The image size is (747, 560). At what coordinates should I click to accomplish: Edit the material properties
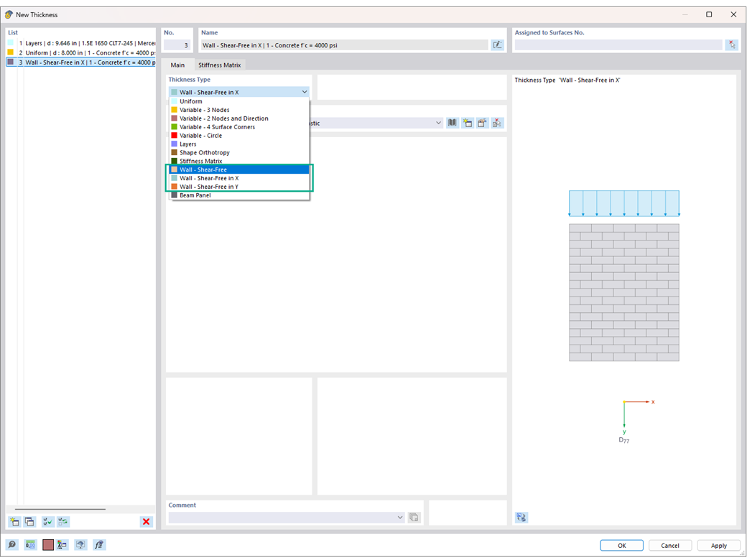click(482, 123)
